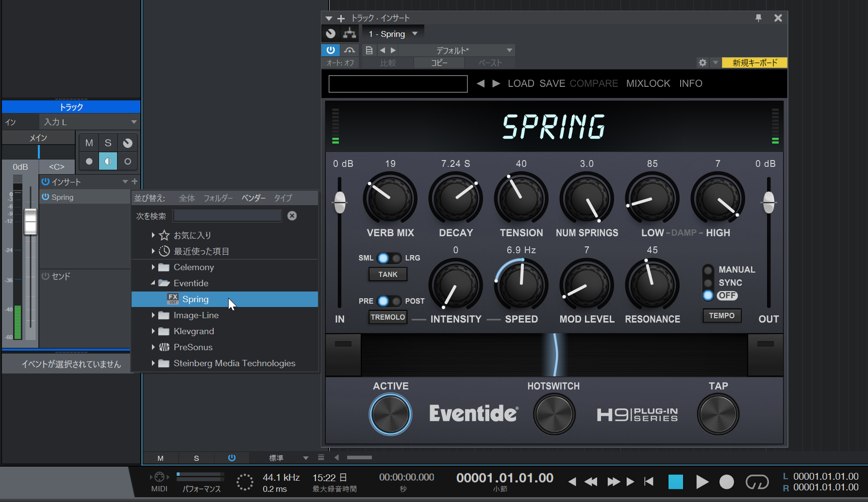
Task: Load previous Eventide preset arrow
Action: click(x=480, y=83)
